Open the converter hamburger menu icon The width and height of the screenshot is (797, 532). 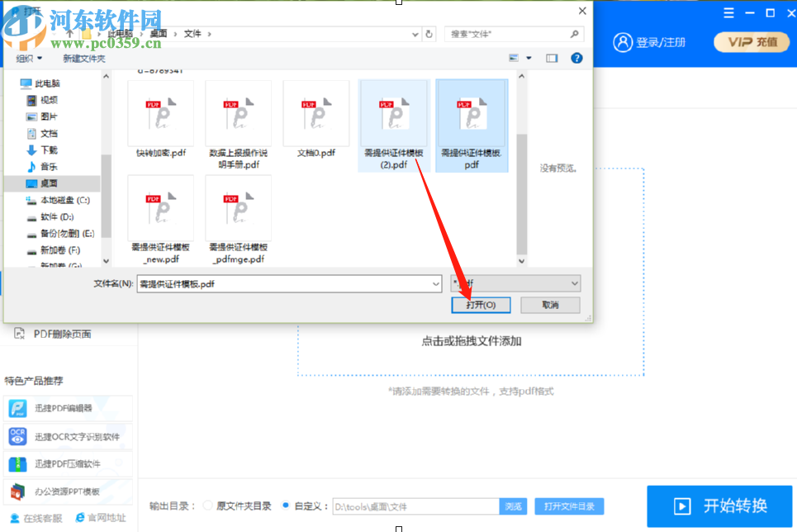click(728, 13)
